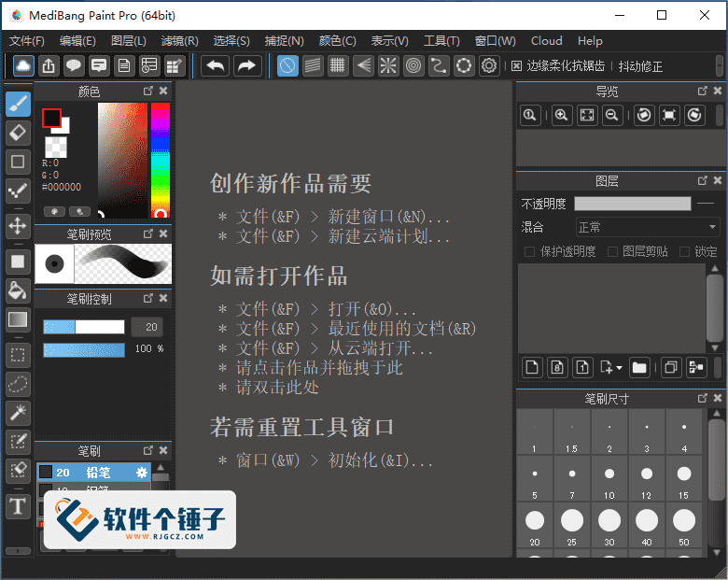Select the Gradient tool
The image size is (728, 580).
pyautogui.click(x=18, y=319)
